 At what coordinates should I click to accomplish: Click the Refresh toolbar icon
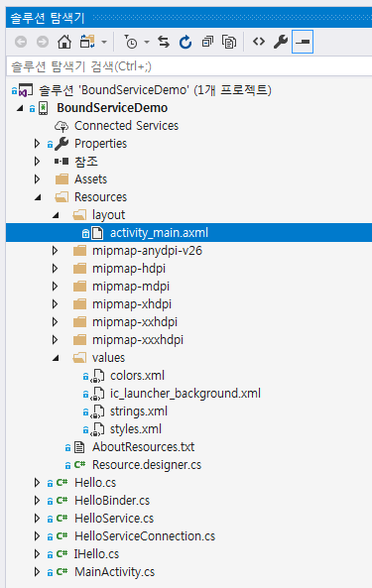[x=186, y=42]
